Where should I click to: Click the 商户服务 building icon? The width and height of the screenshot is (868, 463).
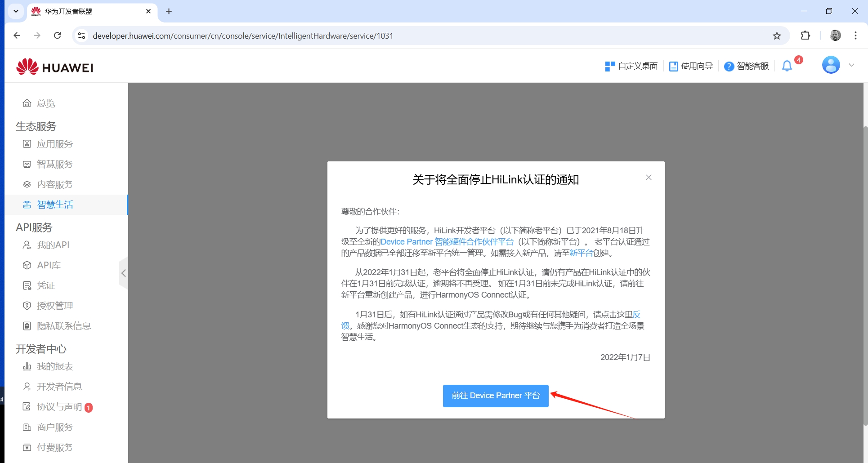[x=27, y=427]
